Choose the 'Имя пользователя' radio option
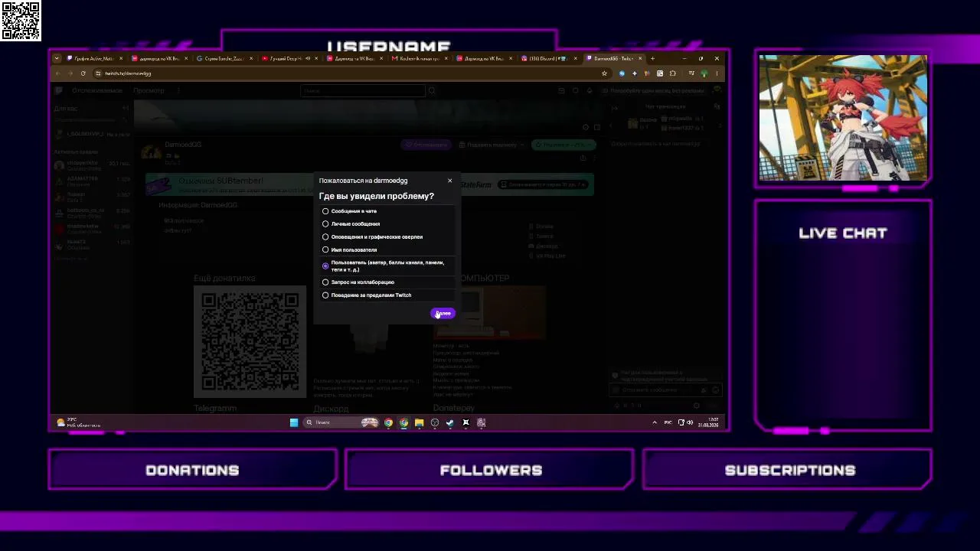Screen dimensions: 980x551 325,250
